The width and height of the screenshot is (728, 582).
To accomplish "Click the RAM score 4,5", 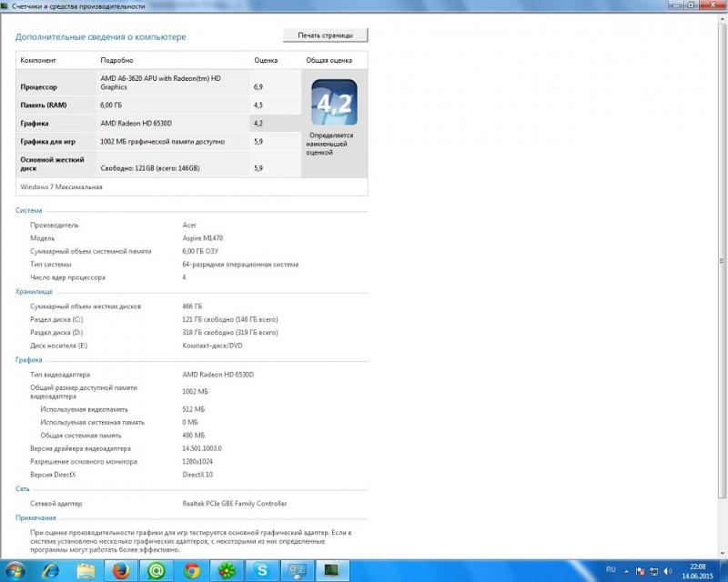I will click(258, 105).
